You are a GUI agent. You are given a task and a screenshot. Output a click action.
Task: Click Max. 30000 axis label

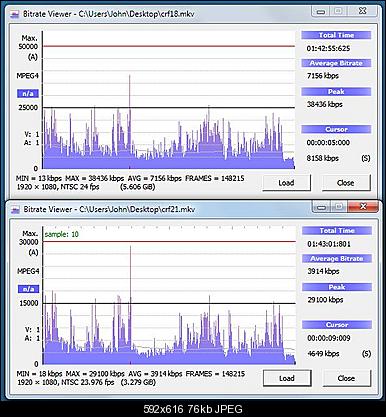coord(29,238)
